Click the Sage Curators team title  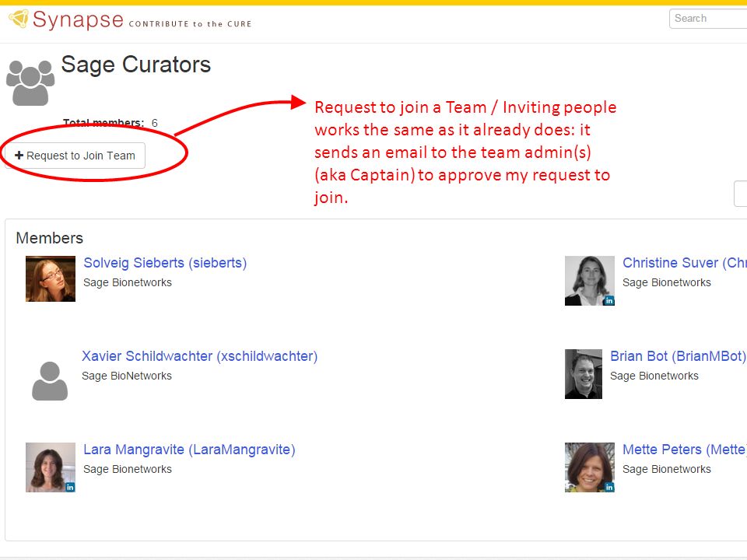coord(135,65)
